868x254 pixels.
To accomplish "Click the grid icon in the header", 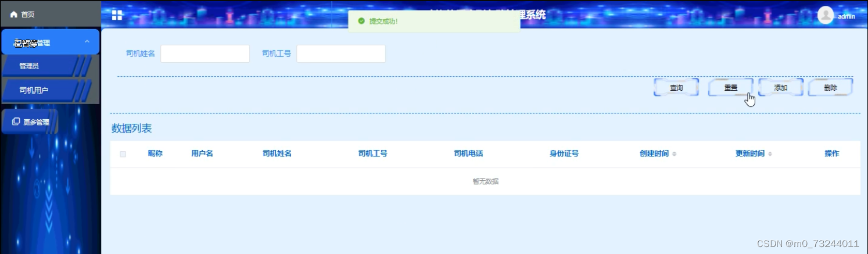I will (x=117, y=15).
